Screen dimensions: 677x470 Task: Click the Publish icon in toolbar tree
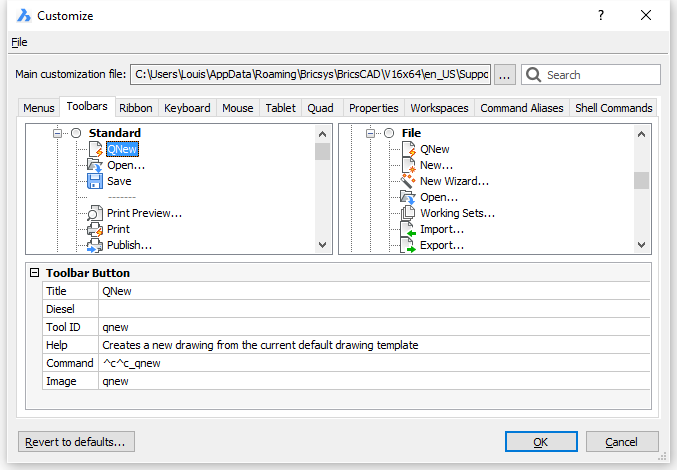pos(95,245)
